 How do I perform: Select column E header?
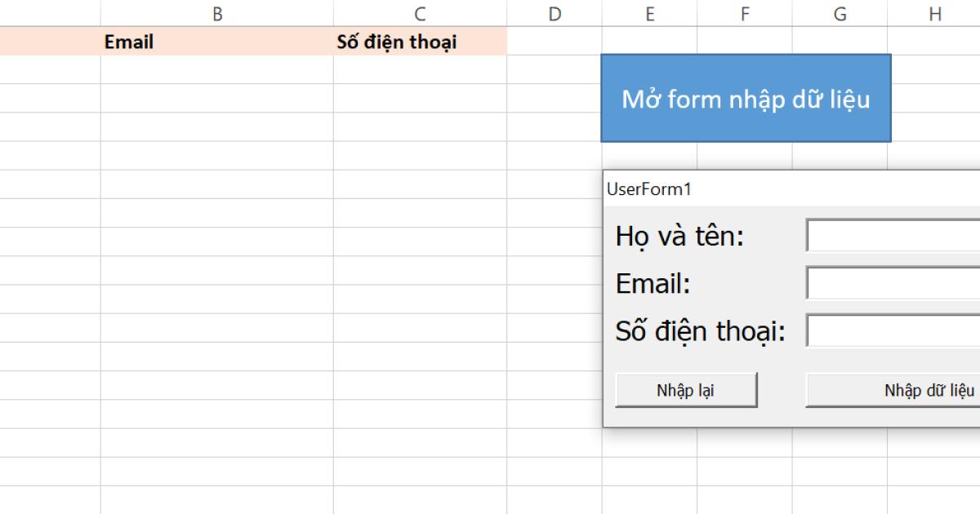[650, 13]
